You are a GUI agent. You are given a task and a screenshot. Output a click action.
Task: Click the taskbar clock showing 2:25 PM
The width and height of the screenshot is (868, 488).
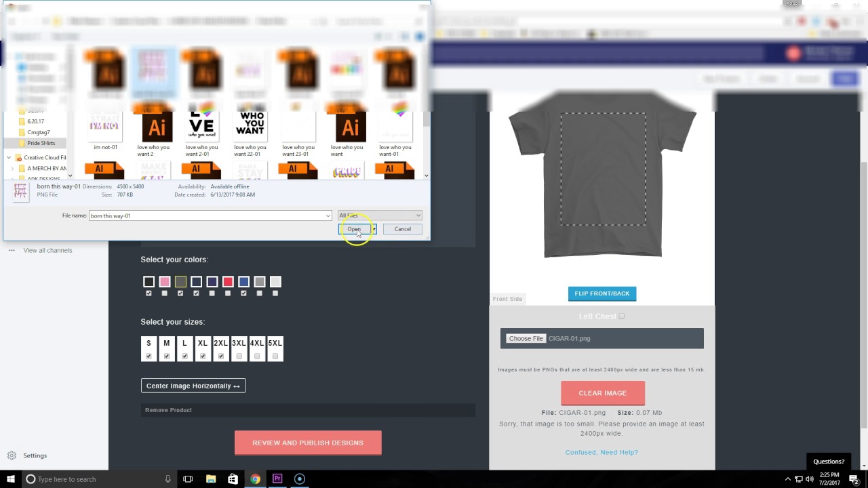click(x=829, y=479)
